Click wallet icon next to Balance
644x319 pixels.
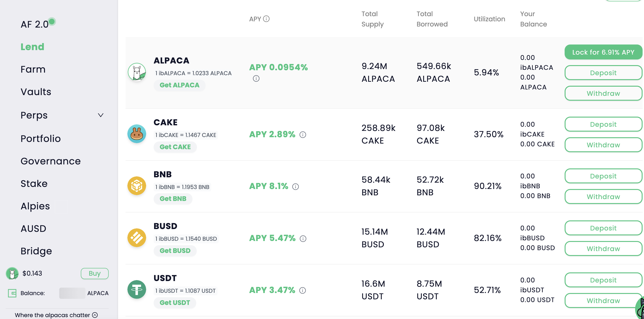coord(12,293)
